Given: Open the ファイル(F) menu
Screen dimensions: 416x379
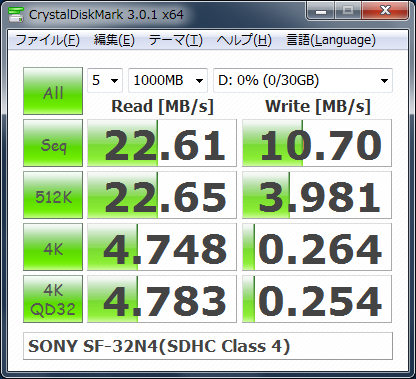Looking at the screenshot, I should click(x=47, y=40).
